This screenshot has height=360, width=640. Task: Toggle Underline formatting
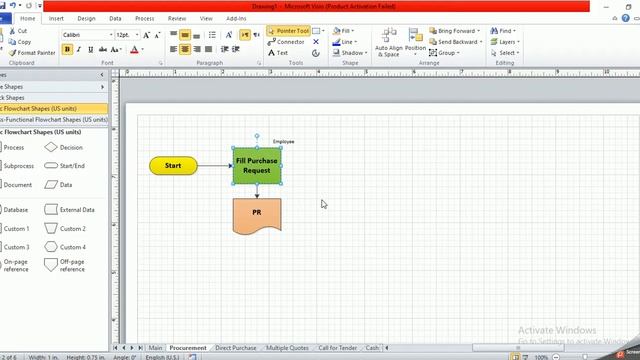[x=90, y=49]
